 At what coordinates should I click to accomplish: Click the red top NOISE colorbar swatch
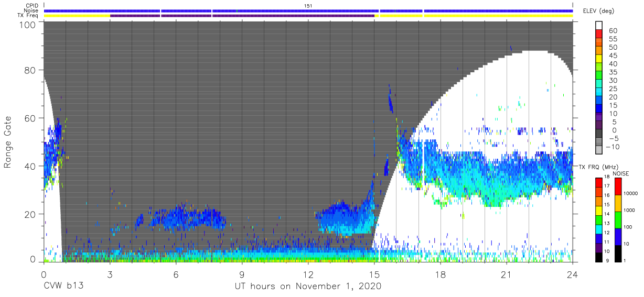[x=617, y=186]
